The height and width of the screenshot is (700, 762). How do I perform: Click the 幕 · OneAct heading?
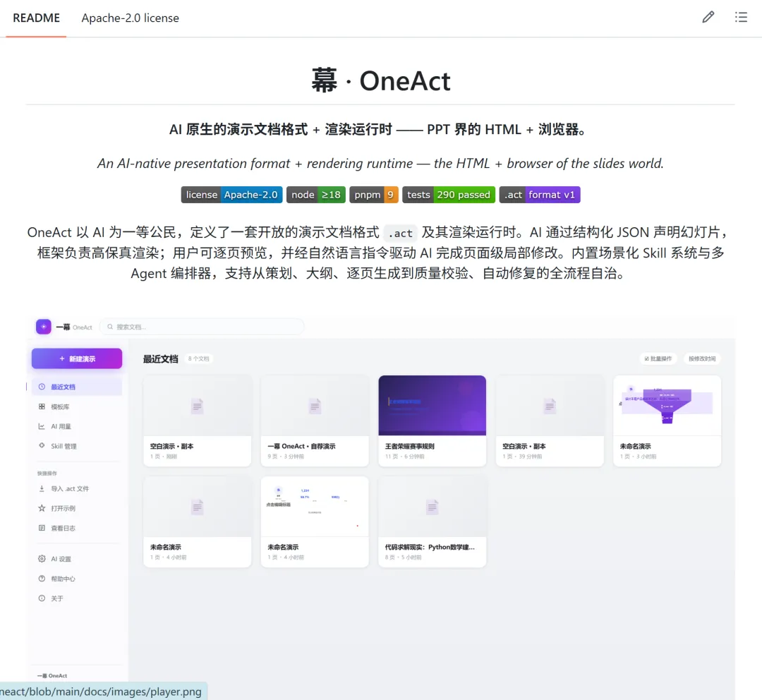[x=381, y=80]
